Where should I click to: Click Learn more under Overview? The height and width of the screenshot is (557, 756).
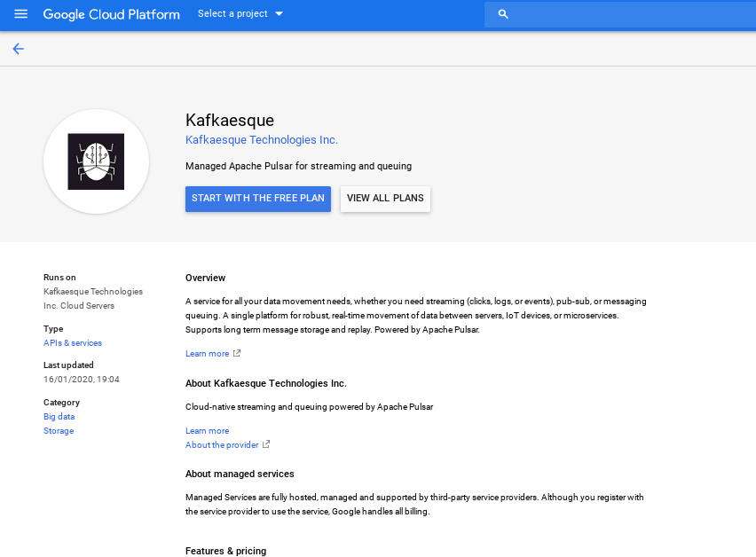point(207,354)
